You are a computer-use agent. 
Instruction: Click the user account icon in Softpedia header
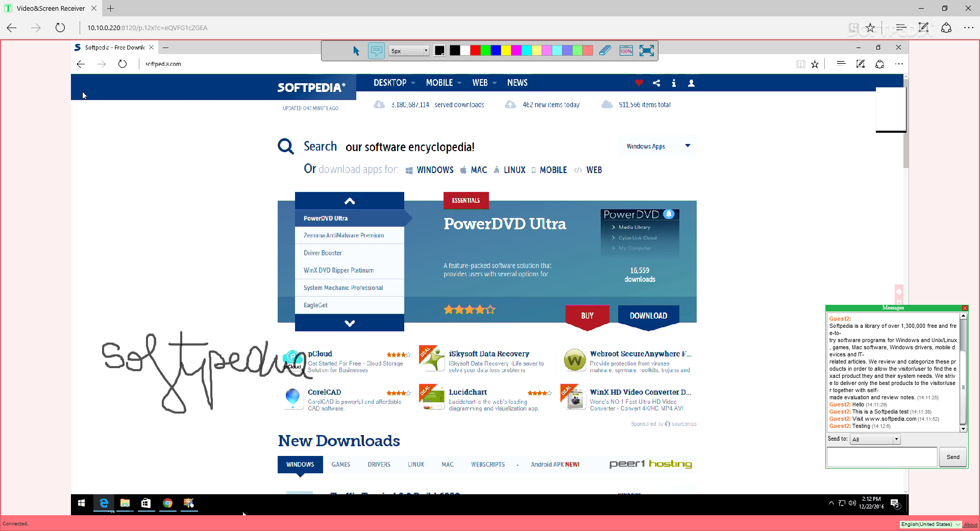point(691,83)
